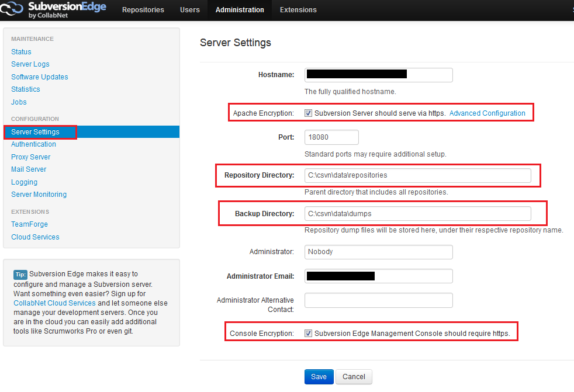This screenshot has width=574, height=392.
Task: Open the Extensions tab
Action: coord(298,10)
